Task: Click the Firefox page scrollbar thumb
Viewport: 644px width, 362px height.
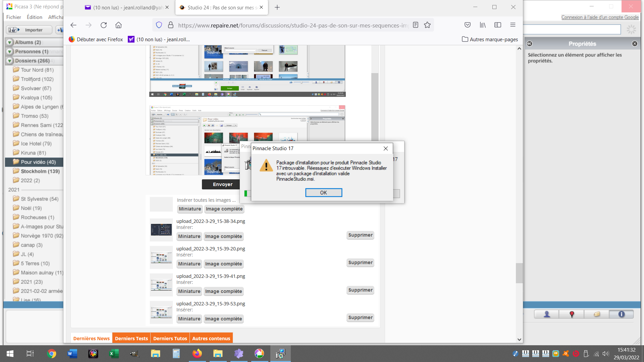Action: tap(519, 273)
